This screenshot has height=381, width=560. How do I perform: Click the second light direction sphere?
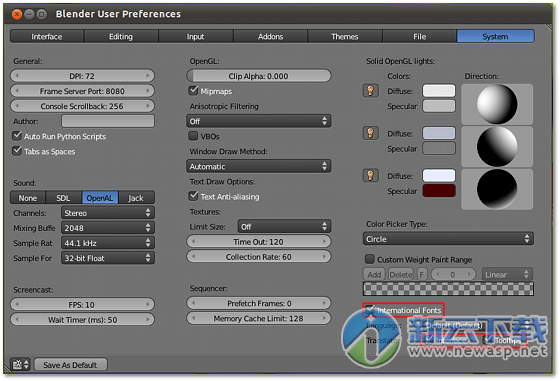pyautogui.click(x=497, y=146)
